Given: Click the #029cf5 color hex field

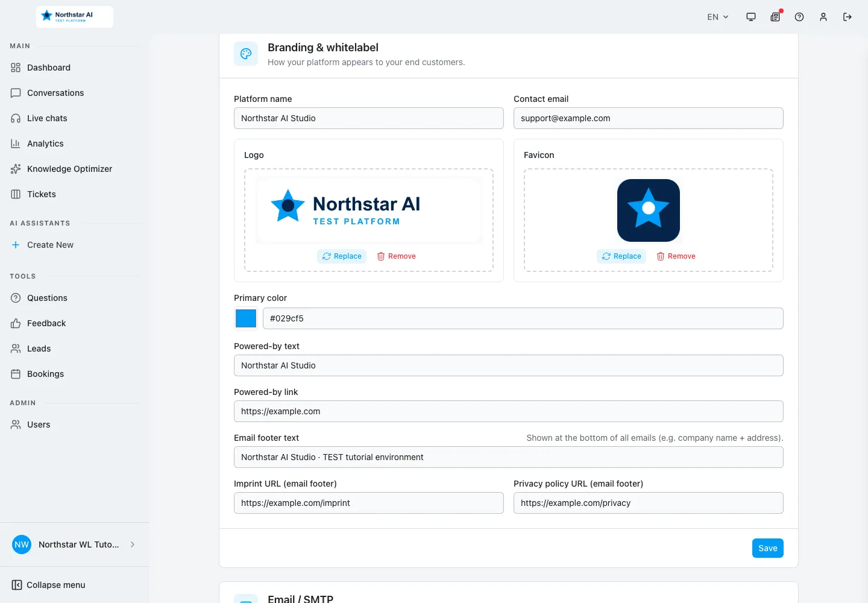Looking at the screenshot, I should coord(523,318).
